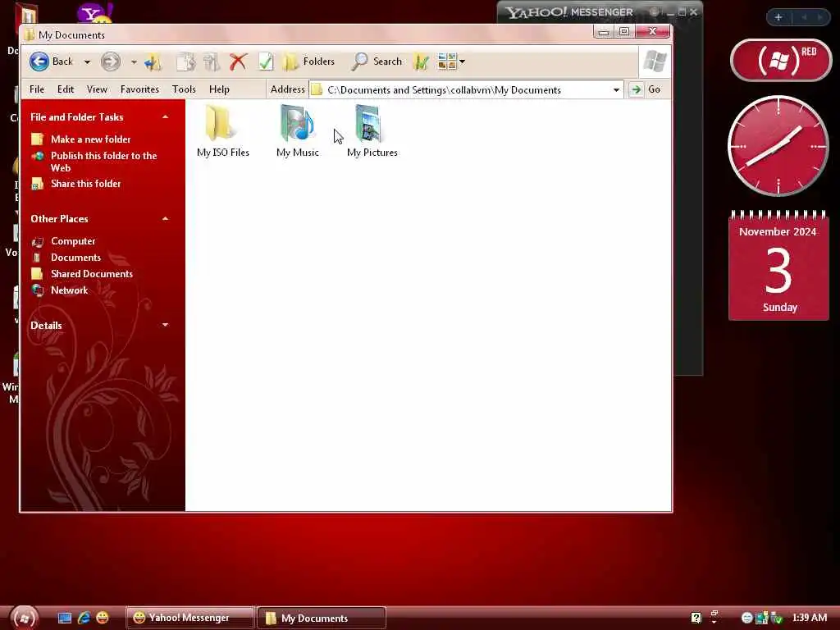
Task: Minimize the My Documents window
Action: point(604,32)
